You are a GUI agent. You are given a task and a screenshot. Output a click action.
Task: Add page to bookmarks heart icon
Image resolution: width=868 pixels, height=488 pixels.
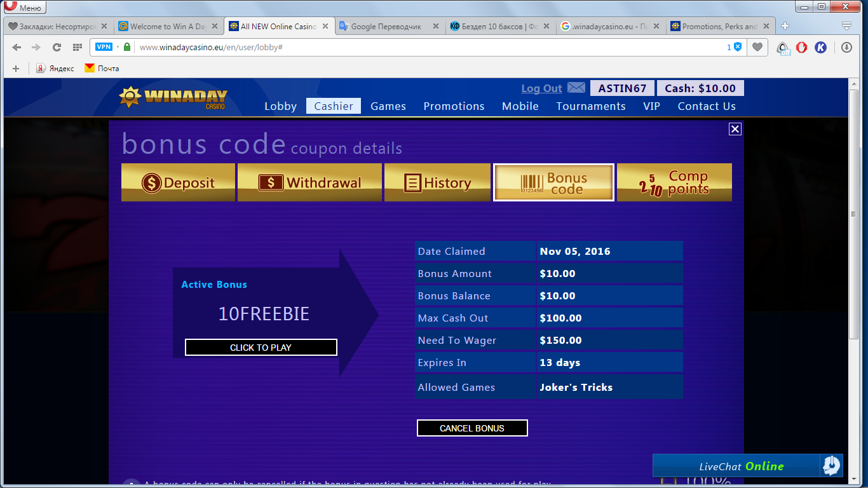(x=757, y=47)
